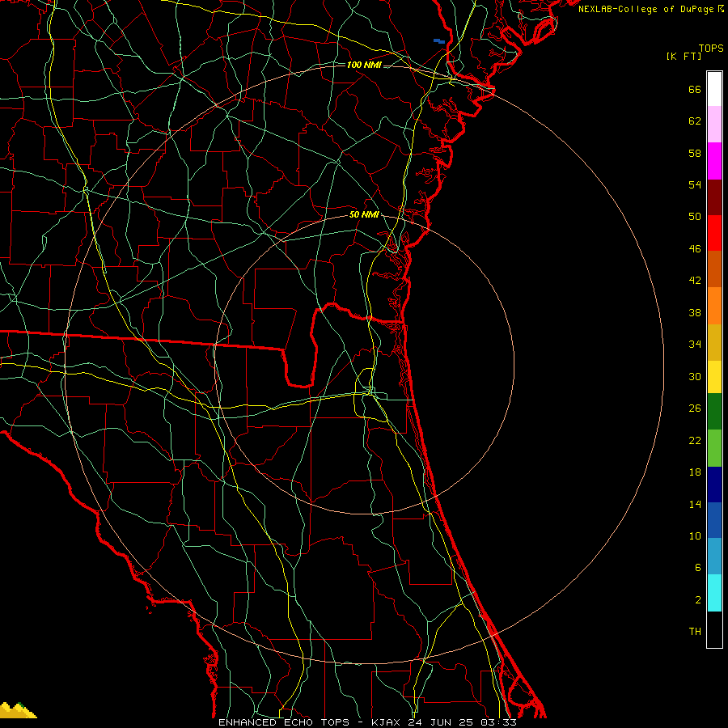Click the "10" legend value
Image resolution: width=728 pixels, height=728 pixels.
coord(695,536)
